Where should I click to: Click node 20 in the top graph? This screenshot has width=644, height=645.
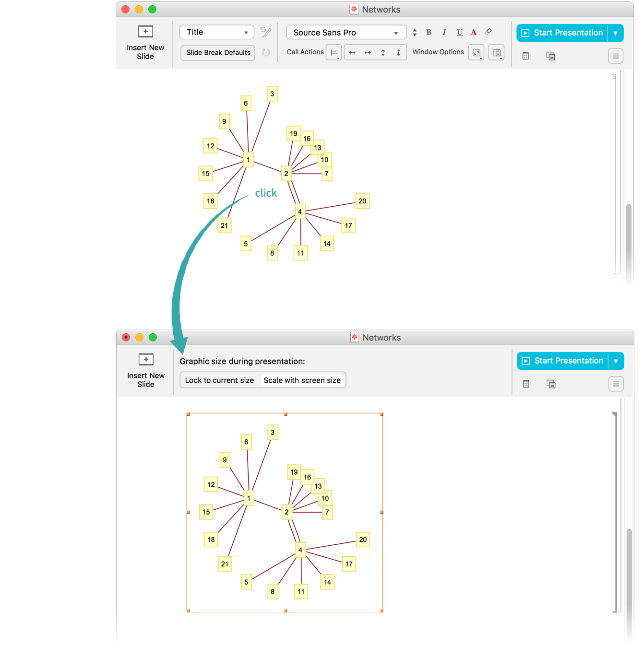pyautogui.click(x=363, y=201)
